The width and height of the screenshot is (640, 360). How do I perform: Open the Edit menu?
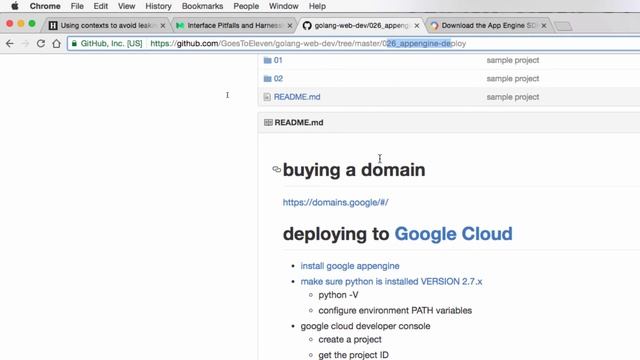[100, 6]
